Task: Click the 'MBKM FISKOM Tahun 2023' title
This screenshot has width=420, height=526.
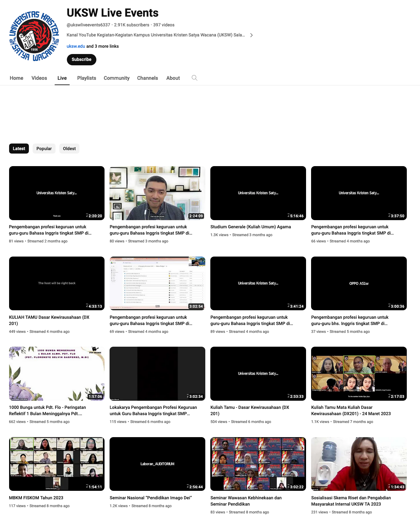Action: click(36, 498)
